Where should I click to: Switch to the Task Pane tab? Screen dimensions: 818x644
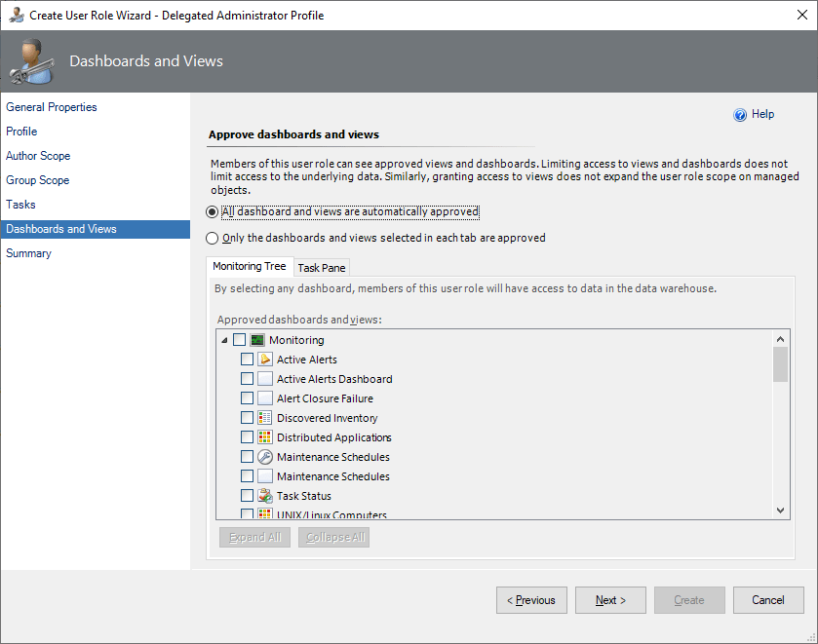pos(322,268)
